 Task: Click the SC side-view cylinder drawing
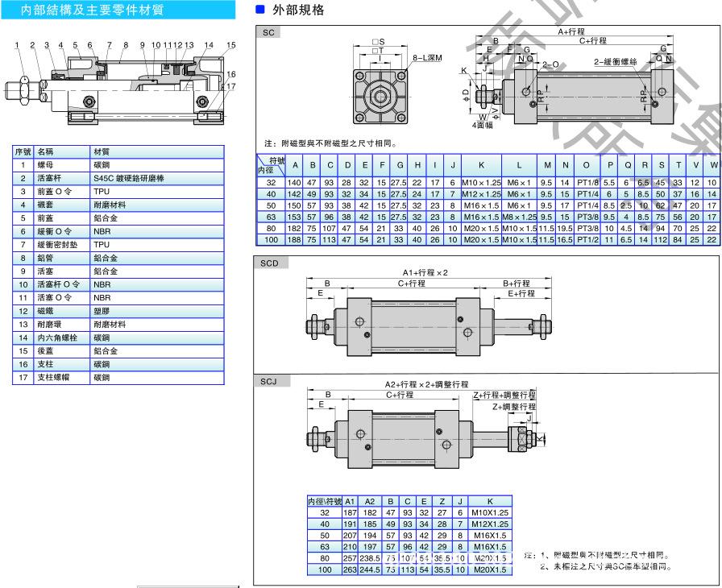(x=580, y=90)
